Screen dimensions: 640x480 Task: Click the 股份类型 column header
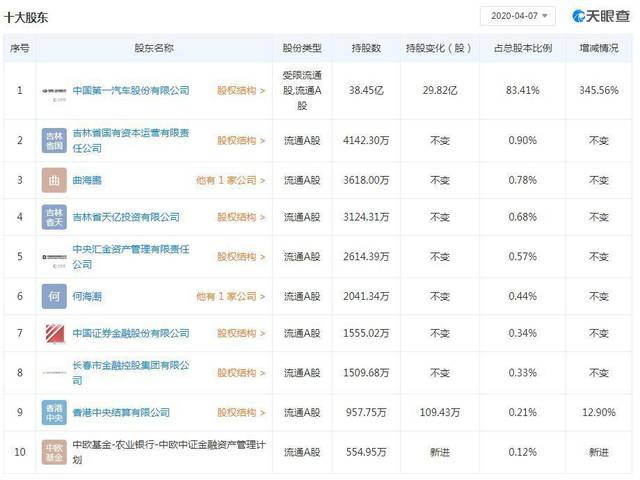pos(302,48)
